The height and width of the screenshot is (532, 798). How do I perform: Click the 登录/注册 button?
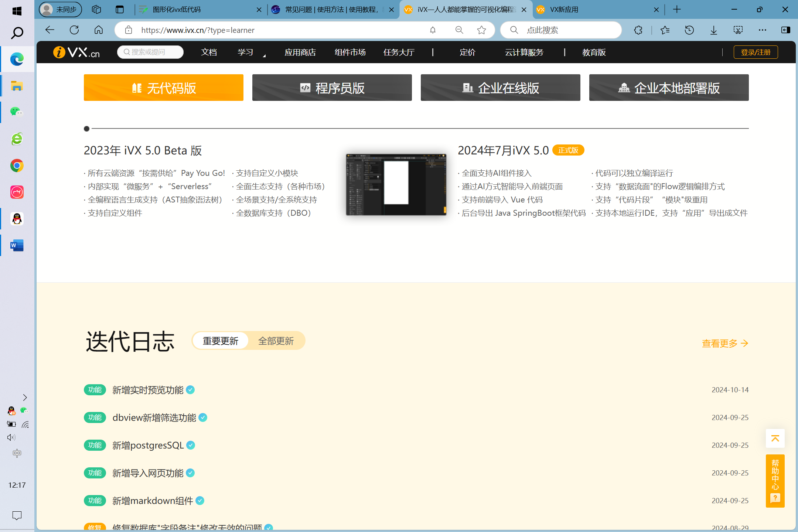coord(756,52)
